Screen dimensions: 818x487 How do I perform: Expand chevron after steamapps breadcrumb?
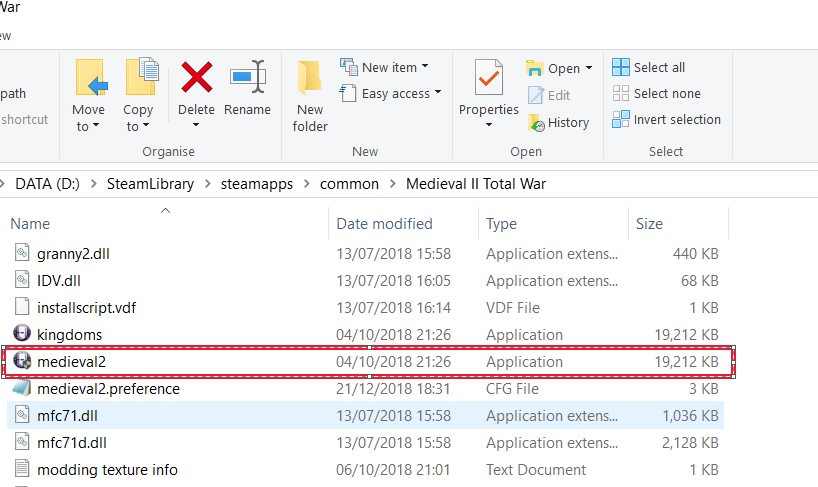(x=307, y=184)
